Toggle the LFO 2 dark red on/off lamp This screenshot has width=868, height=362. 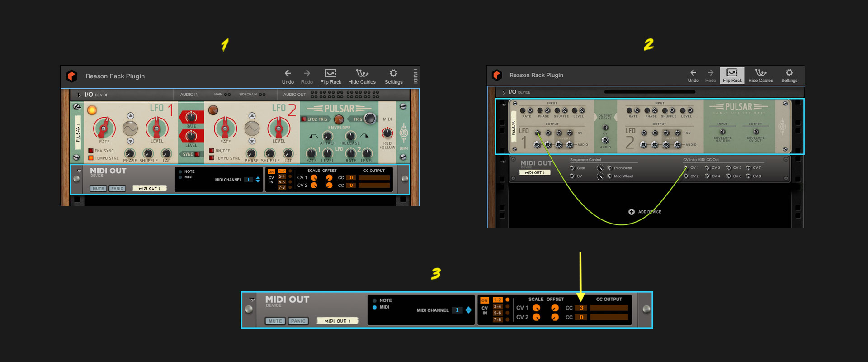coord(213,110)
